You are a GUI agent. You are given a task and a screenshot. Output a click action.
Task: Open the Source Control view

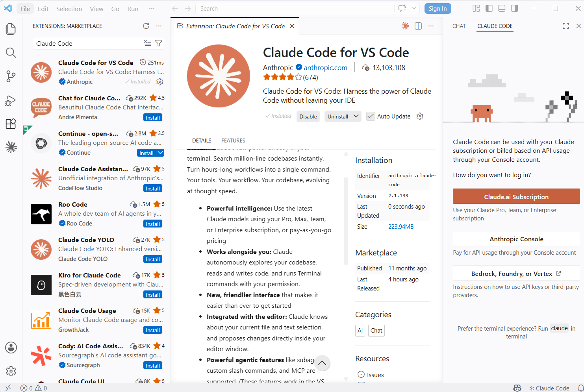[x=11, y=76]
